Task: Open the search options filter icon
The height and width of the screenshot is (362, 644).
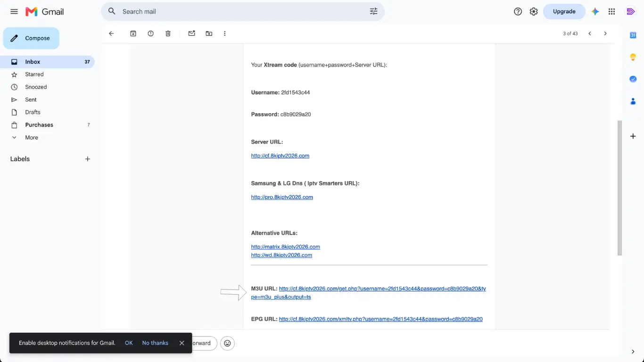Action: [374, 11]
